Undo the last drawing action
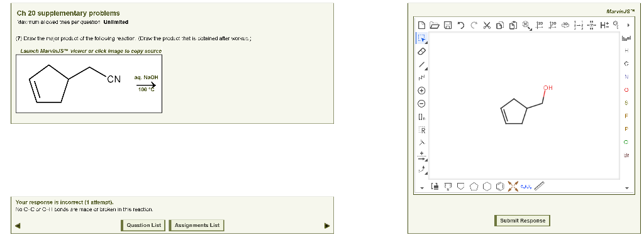Image resolution: width=644 pixels, height=242 pixels. 461,25
